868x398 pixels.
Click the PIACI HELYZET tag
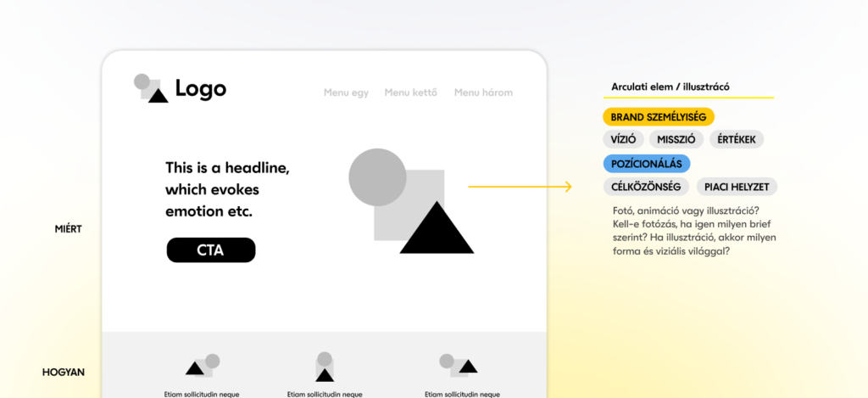737,187
